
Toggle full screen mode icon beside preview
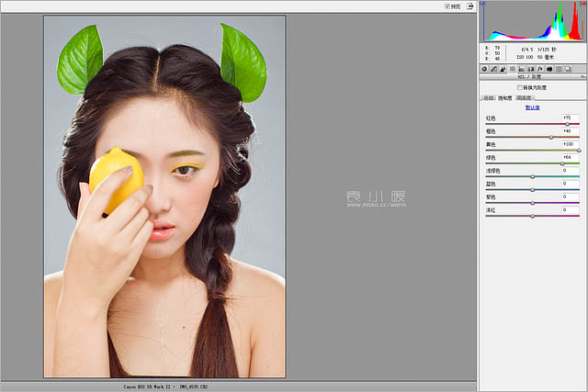[469, 6]
